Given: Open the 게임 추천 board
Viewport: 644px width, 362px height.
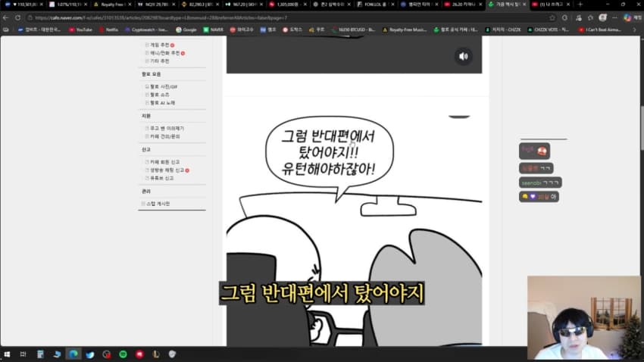Looking at the screenshot, I should click(159, 45).
